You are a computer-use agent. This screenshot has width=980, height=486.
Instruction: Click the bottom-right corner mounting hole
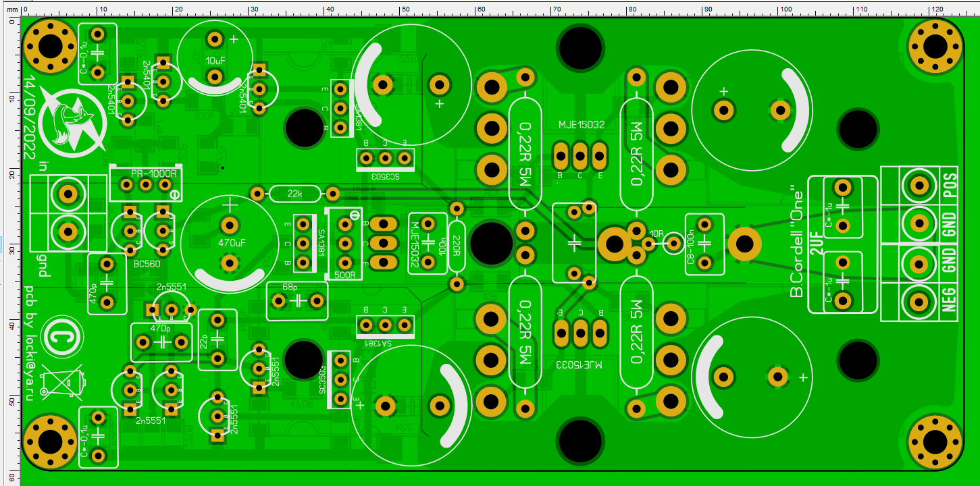933,442
